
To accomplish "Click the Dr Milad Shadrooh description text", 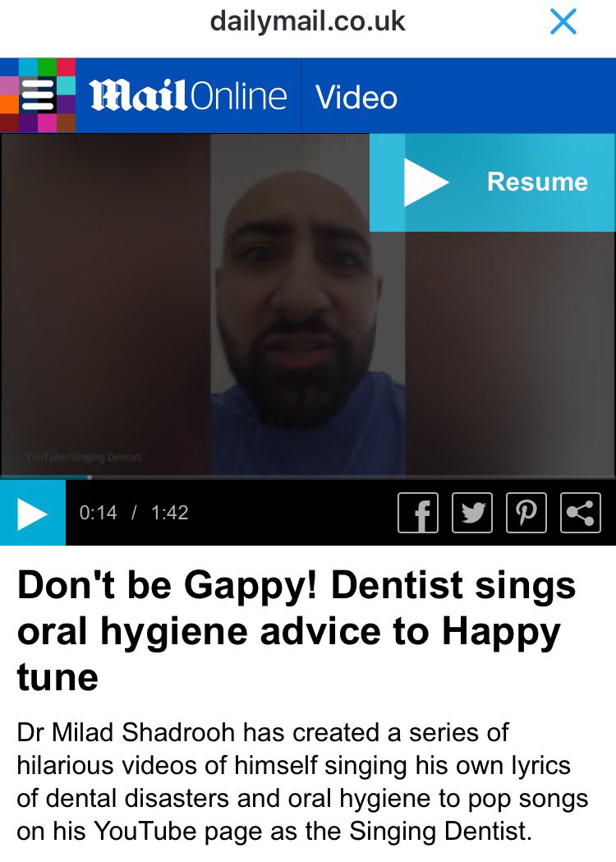I will pyautogui.click(x=302, y=781).
